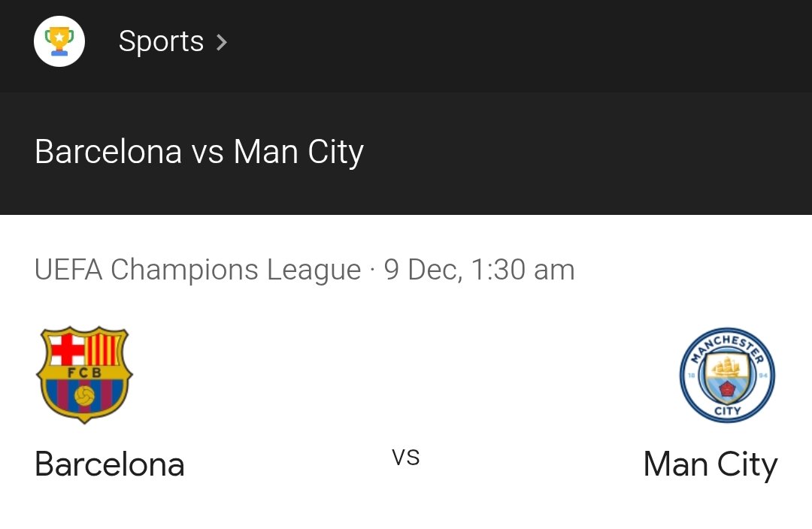Click the gold trophy Sports icon
The width and height of the screenshot is (812, 529).
pyautogui.click(x=59, y=41)
